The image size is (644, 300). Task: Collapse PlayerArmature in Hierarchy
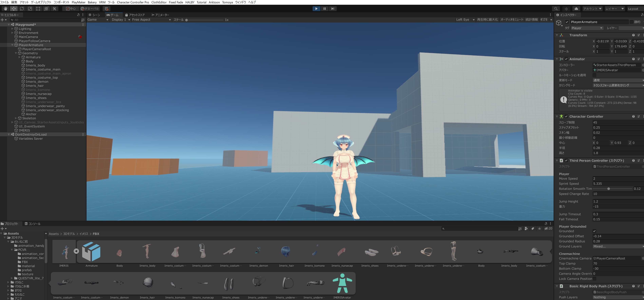tap(12, 45)
